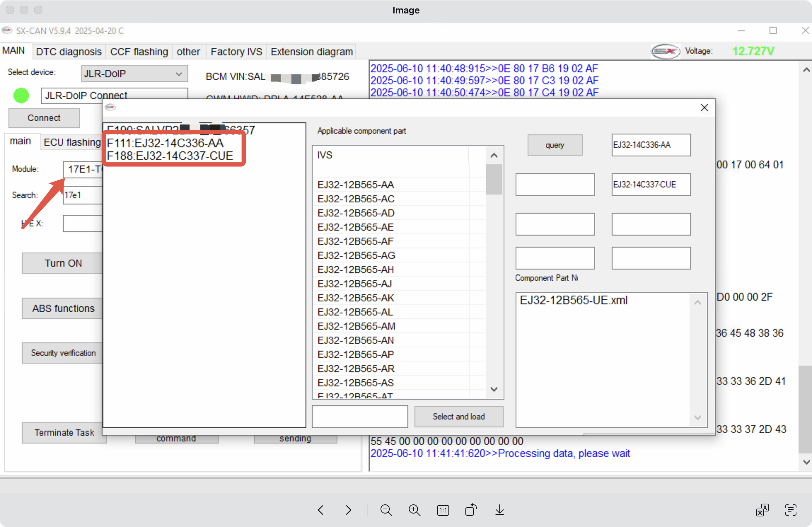Click the EJ32-14C337-CUE text field
The height and width of the screenshot is (527, 812).
651,185
